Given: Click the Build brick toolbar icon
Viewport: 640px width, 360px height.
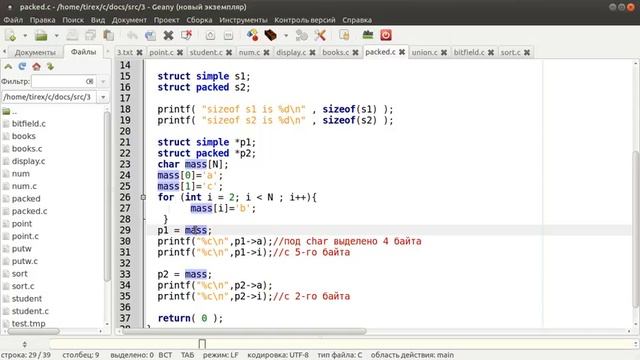Looking at the screenshot, I should tap(270, 35).
